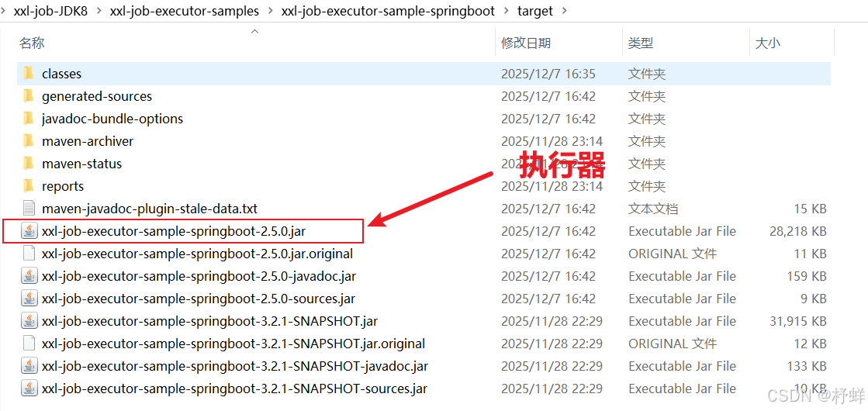Click the 文件夹 type cell of generated-sources
Image resolution: width=868 pixels, height=411 pixels.
[x=647, y=96]
